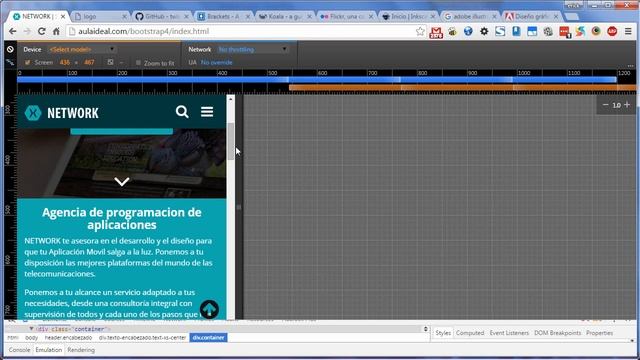Image resolution: width=640 pixels, height=360 pixels.
Task: Bookmark this page with the star
Action: click(420, 31)
